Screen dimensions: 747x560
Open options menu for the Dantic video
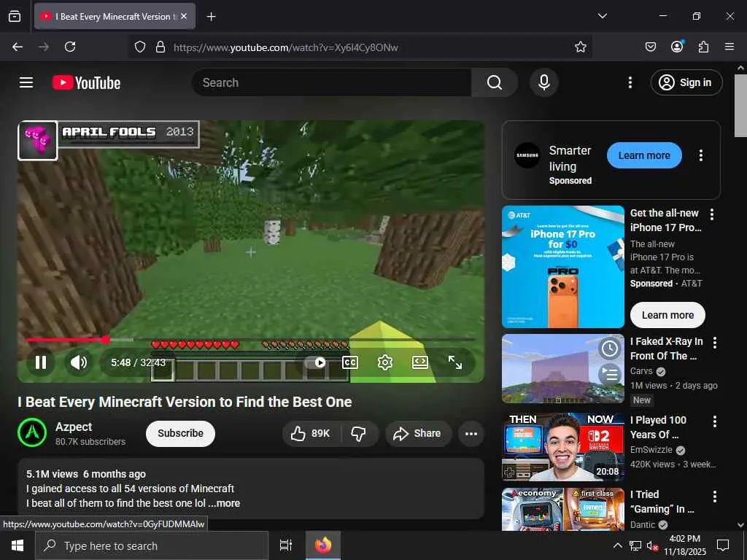coord(715,496)
